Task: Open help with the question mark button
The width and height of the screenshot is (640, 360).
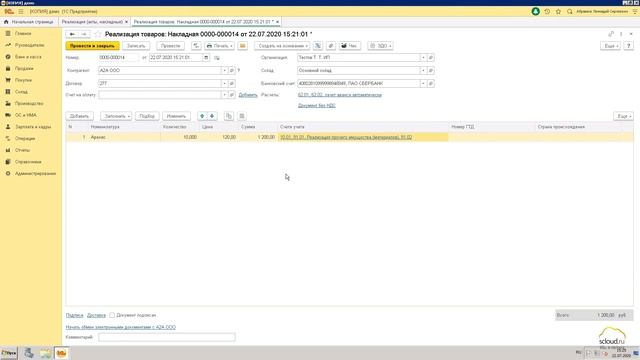Action: pos(629,46)
